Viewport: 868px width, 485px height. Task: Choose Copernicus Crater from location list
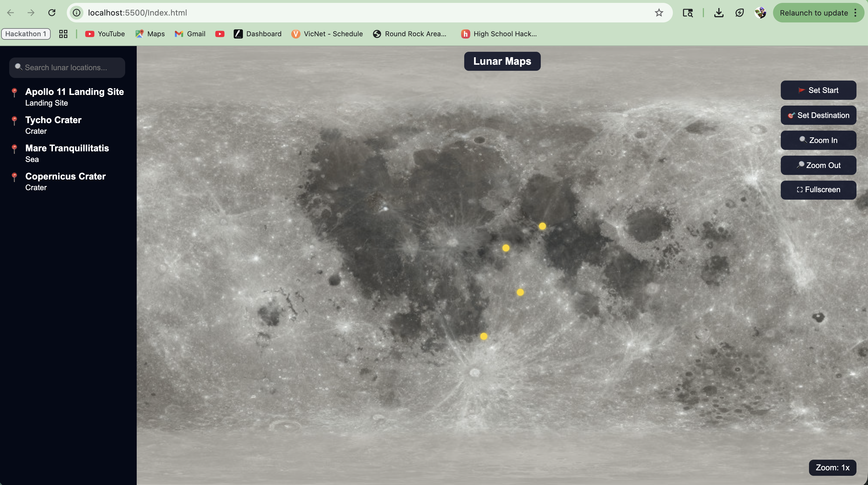65,181
